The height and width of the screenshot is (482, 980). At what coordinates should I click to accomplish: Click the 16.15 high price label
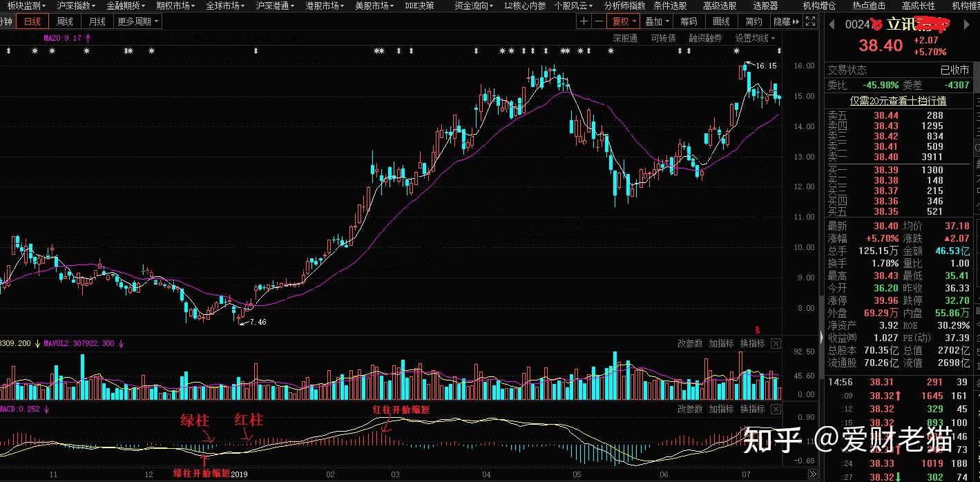[x=766, y=66]
